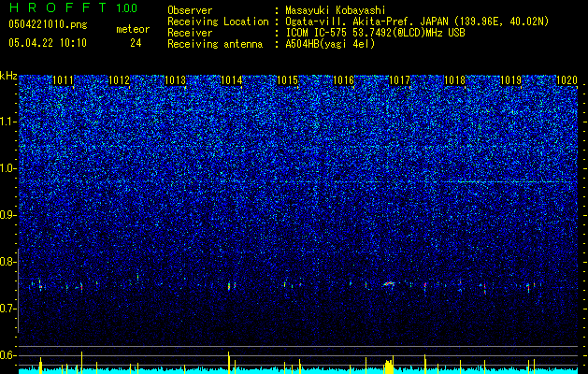
Task: Click the 1015 time marker
Action: (x=287, y=80)
